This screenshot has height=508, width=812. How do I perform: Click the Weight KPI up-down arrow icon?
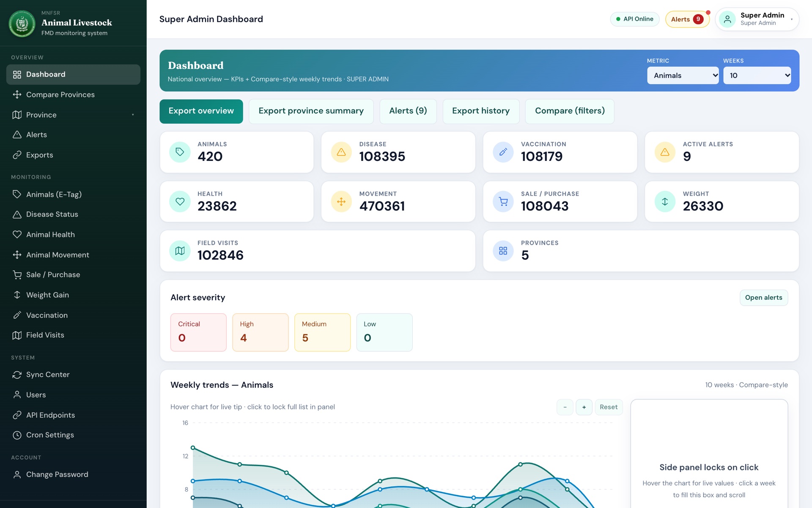(x=665, y=202)
